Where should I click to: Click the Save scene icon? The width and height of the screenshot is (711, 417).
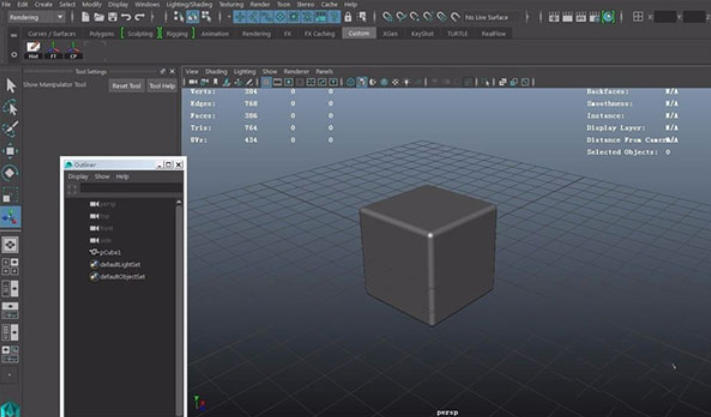110,17
